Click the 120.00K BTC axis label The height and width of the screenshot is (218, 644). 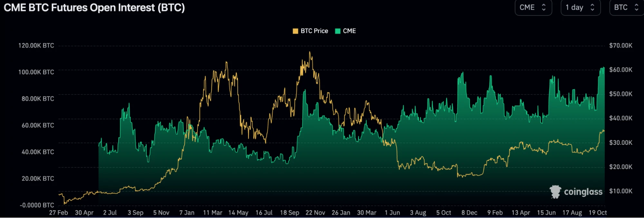pyautogui.click(x=36, y=45)
